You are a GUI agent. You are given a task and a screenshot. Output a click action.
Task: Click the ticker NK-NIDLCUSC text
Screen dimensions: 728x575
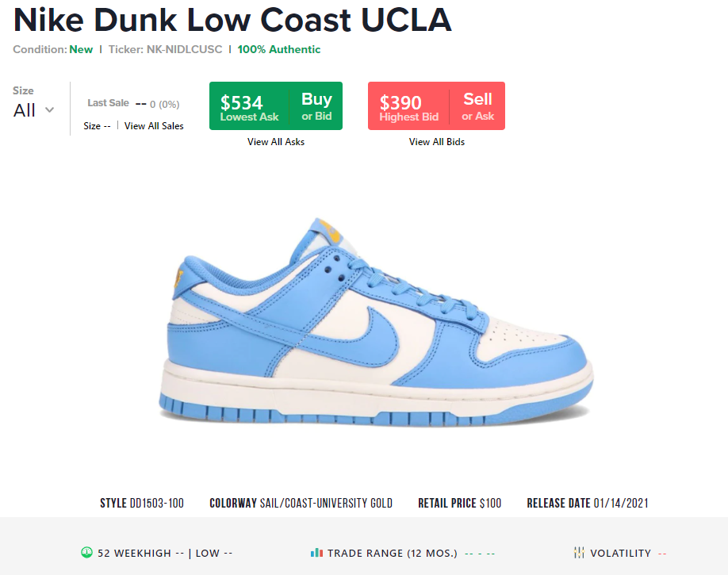click(184, 49)
